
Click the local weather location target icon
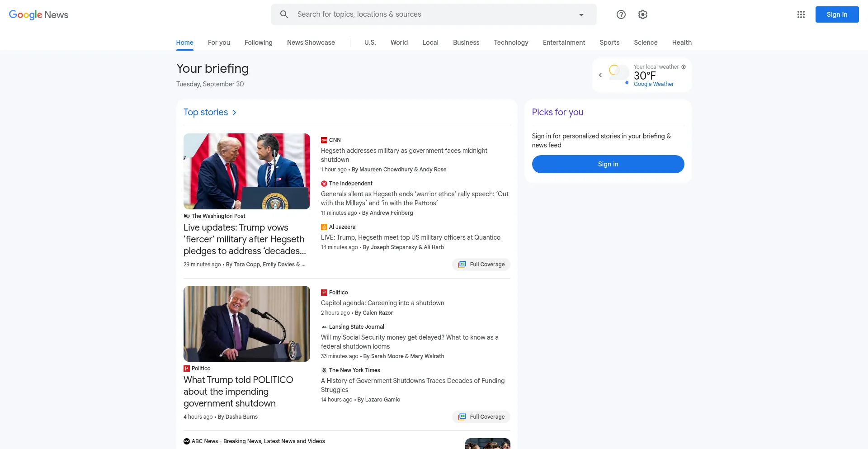pyautogui.click(x=684, y=67)
